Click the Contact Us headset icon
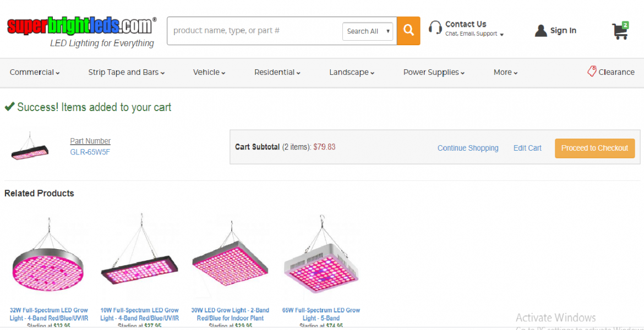 point(435,28)
